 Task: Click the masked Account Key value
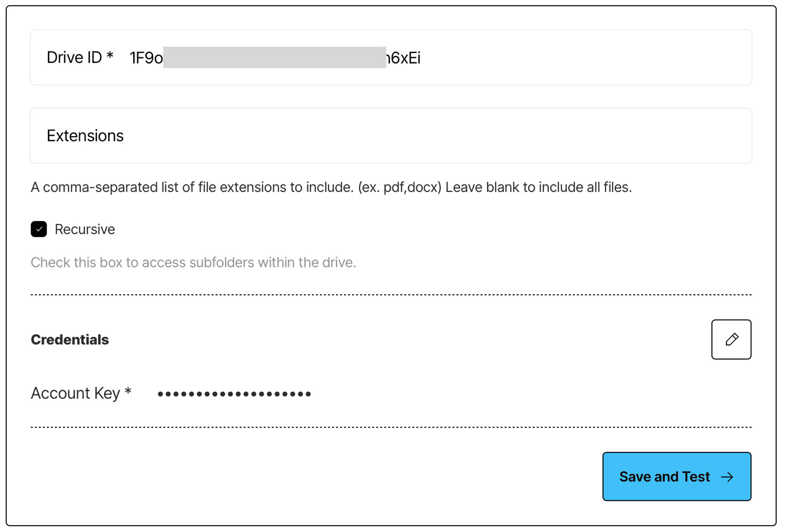pos(234,394)
